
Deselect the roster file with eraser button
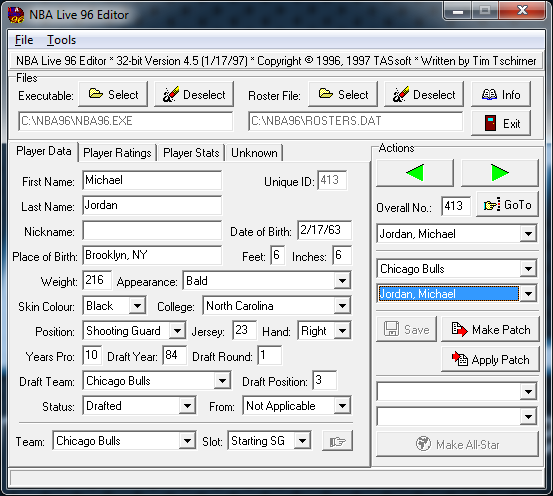click(424, 94)
